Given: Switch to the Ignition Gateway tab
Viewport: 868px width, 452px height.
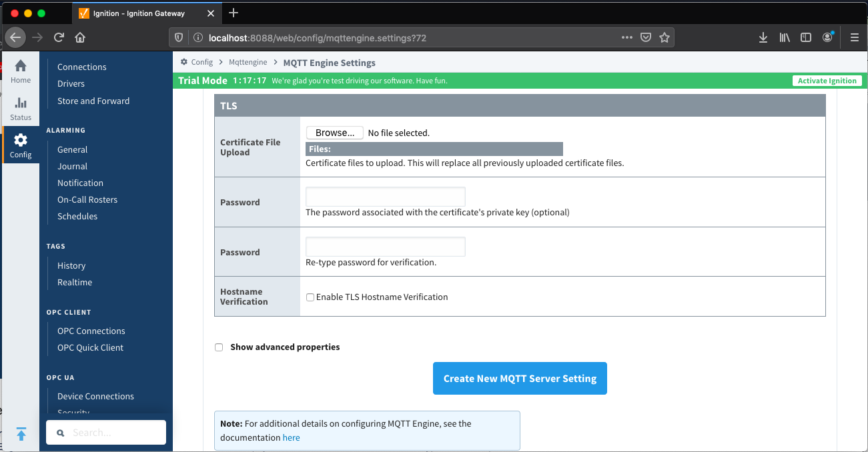Looking at the screenshot, I should (x=147, y=13).
